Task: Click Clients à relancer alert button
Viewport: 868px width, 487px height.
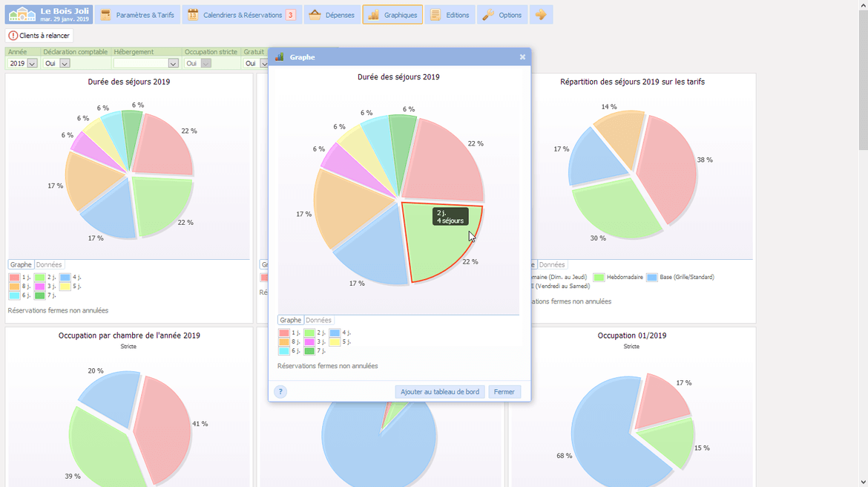Action: 39,36
